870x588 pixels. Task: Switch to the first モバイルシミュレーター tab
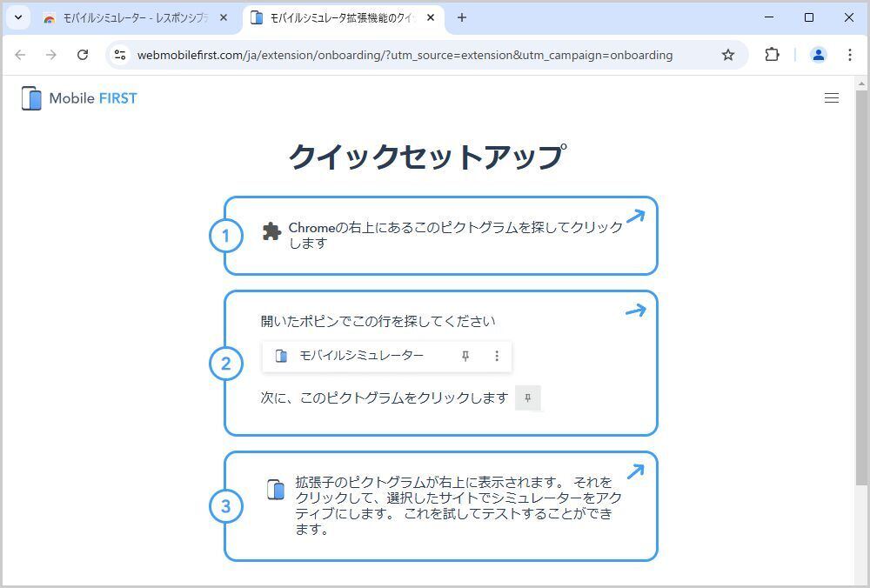136,17
